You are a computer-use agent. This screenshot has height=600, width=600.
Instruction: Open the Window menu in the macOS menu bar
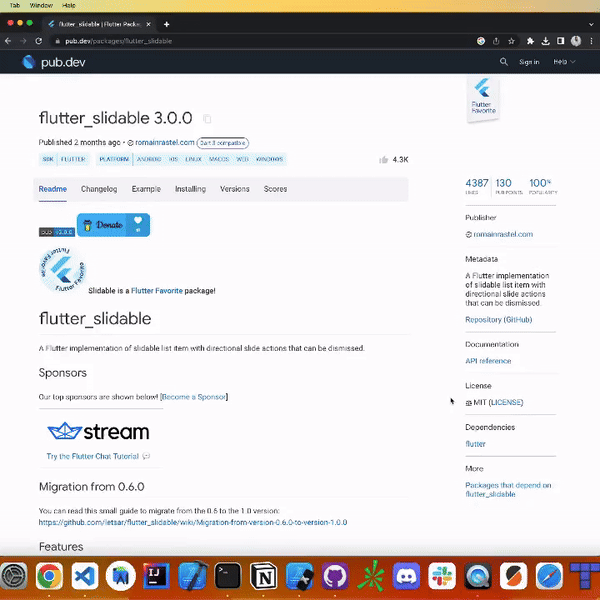tap(42, 5)
